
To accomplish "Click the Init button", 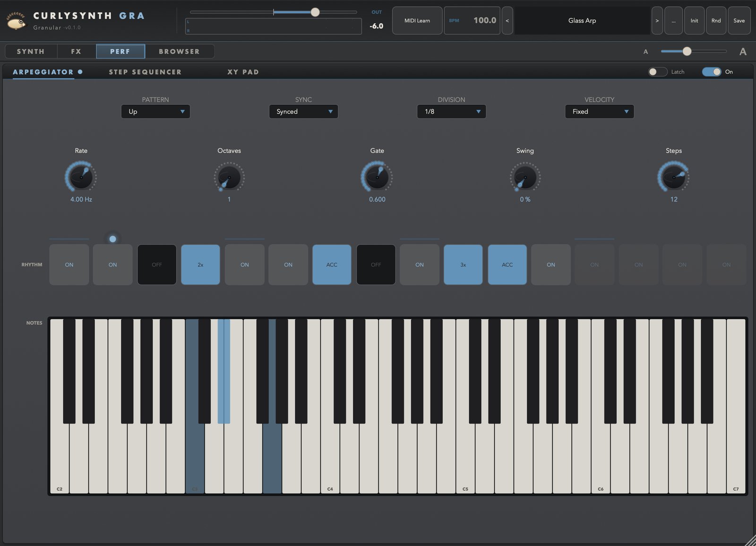I will pos(694,21).
